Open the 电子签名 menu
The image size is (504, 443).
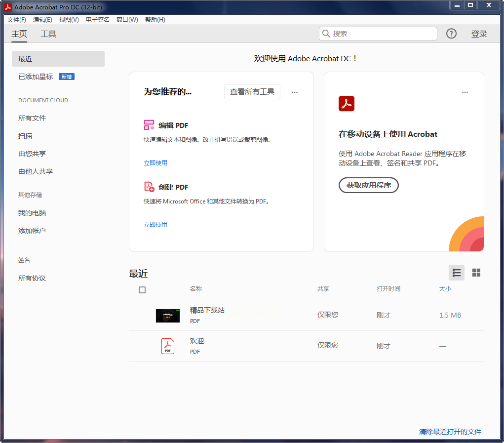98,20
